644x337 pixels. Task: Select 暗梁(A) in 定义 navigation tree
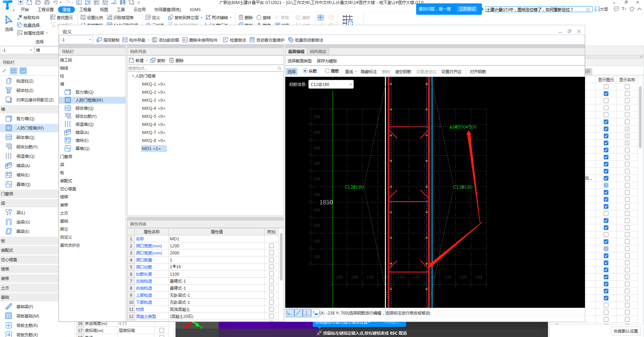pyautogui.click(x=82, y=132)
